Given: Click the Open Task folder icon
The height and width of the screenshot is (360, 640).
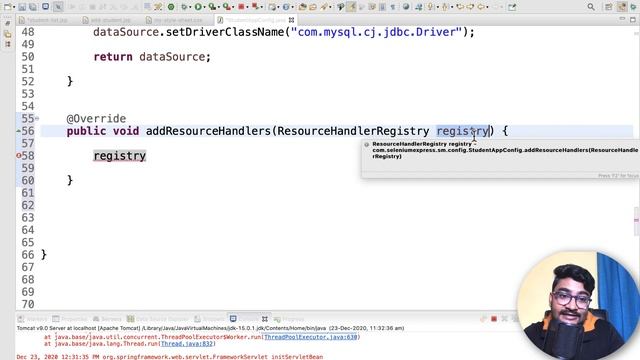Looking at the screenshot, I should pyautogui.click(x=313, y=7).
